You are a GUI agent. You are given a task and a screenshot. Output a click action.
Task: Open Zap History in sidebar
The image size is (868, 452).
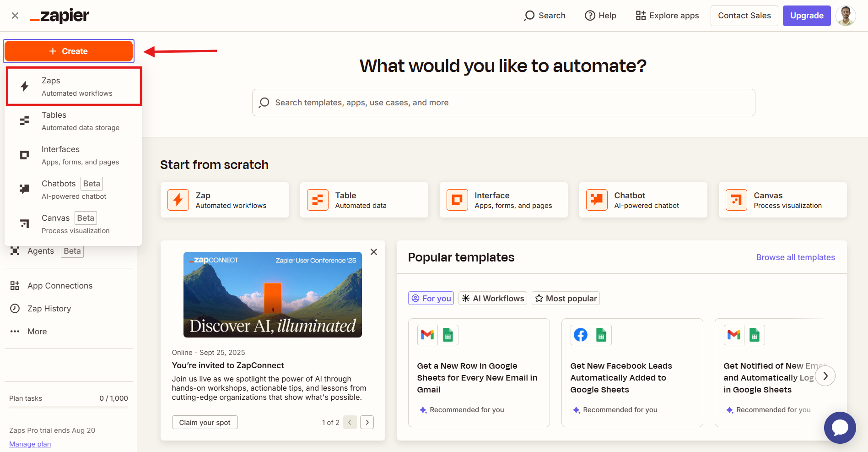click(x=69, y=309)
